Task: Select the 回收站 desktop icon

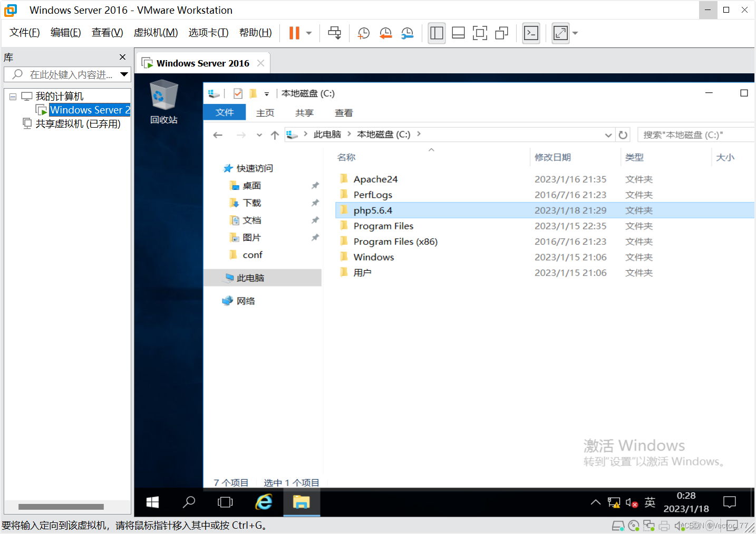Action: coord(163,102)
